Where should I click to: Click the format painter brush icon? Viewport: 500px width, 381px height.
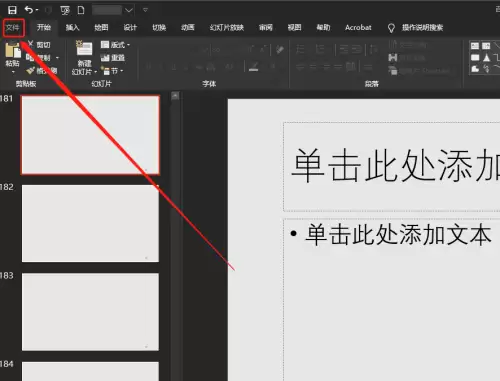pos(31,70)
